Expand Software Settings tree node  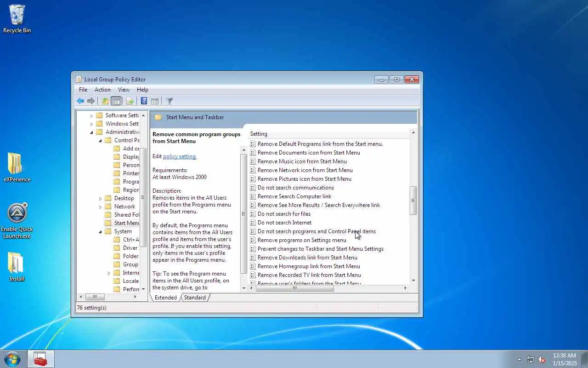click(91, 115)
